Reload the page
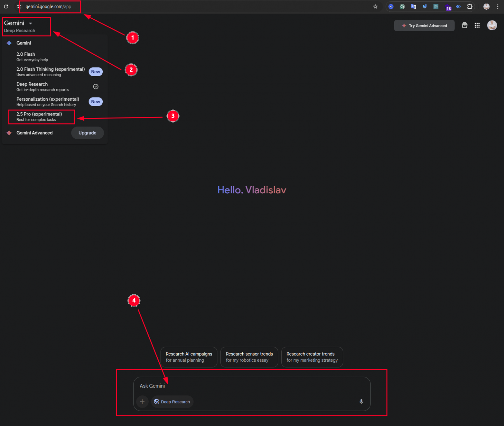504x426 pixels. [6, 6]
